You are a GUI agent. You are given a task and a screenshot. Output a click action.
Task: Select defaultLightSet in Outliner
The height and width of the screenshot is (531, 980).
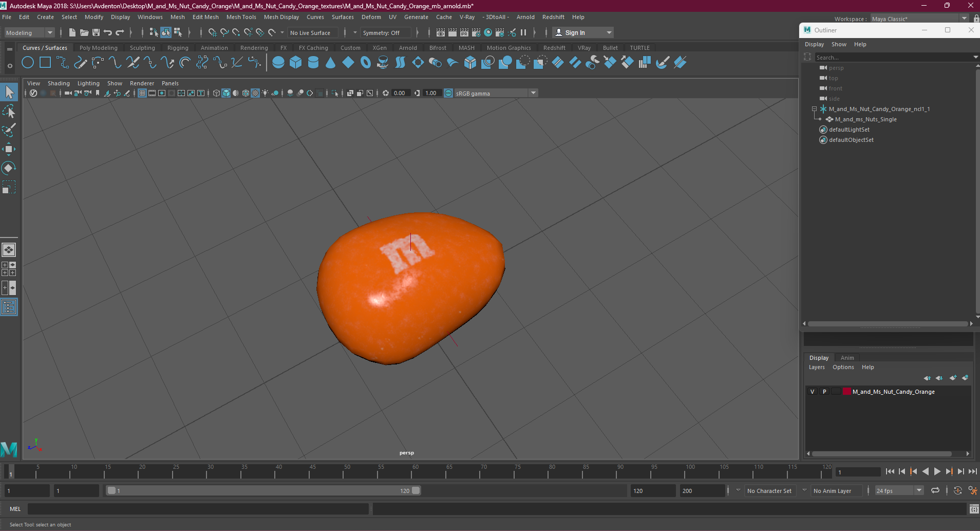[849, 130]
